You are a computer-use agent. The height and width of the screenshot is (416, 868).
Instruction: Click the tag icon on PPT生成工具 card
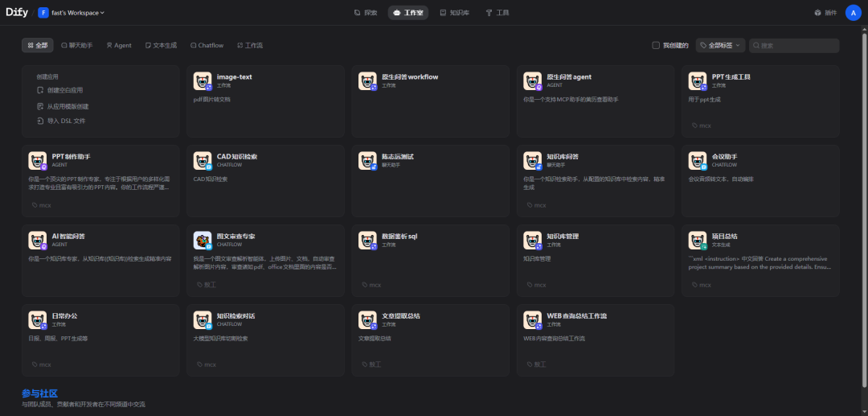[694, 126]
